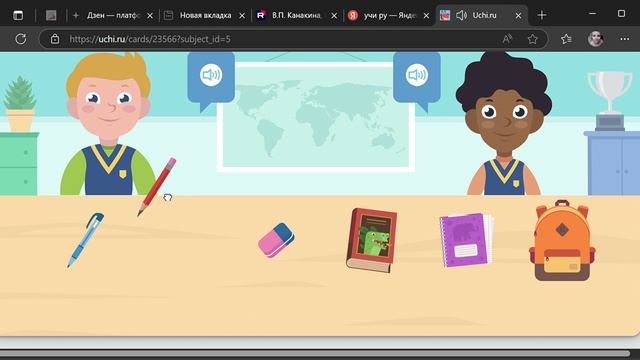Minimize the browser window

[593, 14]
